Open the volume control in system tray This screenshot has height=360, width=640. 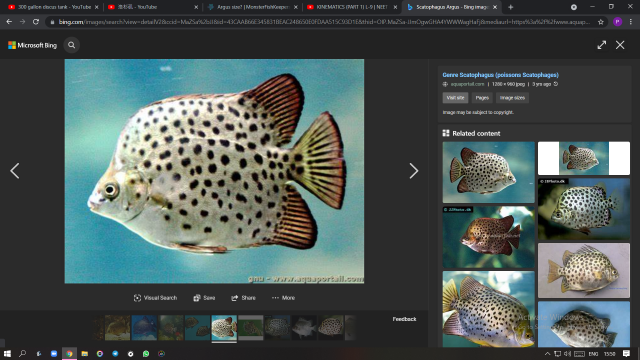(567, 354)
